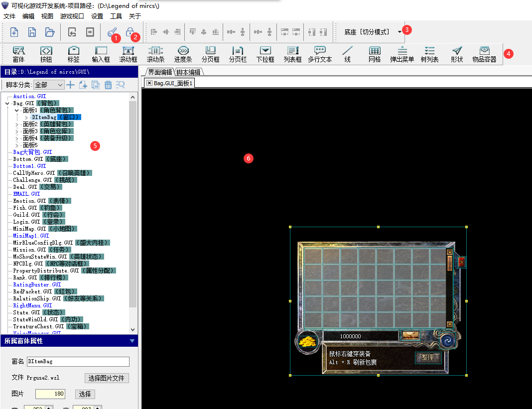Collapse the Bag.GUI tree node
532x409 pixels.
point(7,103)
